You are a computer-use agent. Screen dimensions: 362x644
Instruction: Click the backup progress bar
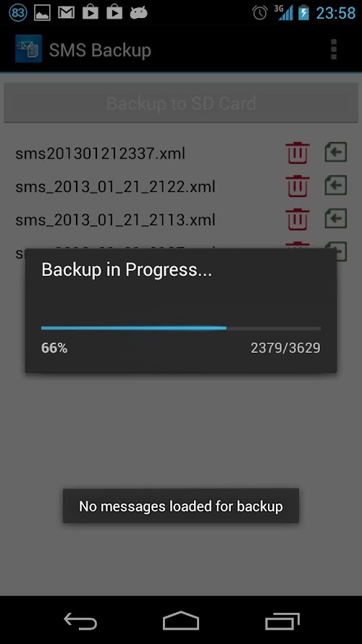(181, 328)
